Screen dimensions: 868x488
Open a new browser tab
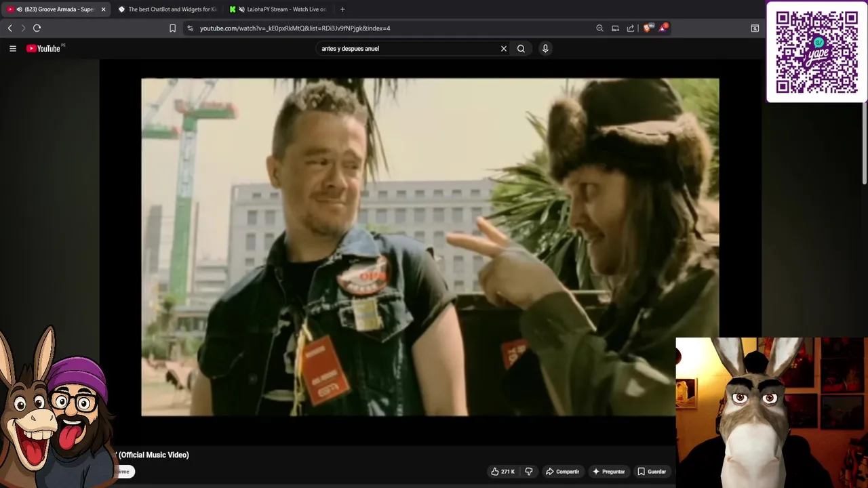click(342, 9)
